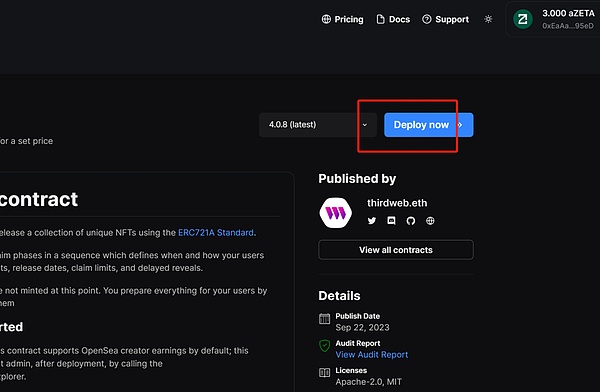
Task: Expand the 4.0.8 (latest) version dropdown
Action: tap(318, 125)
